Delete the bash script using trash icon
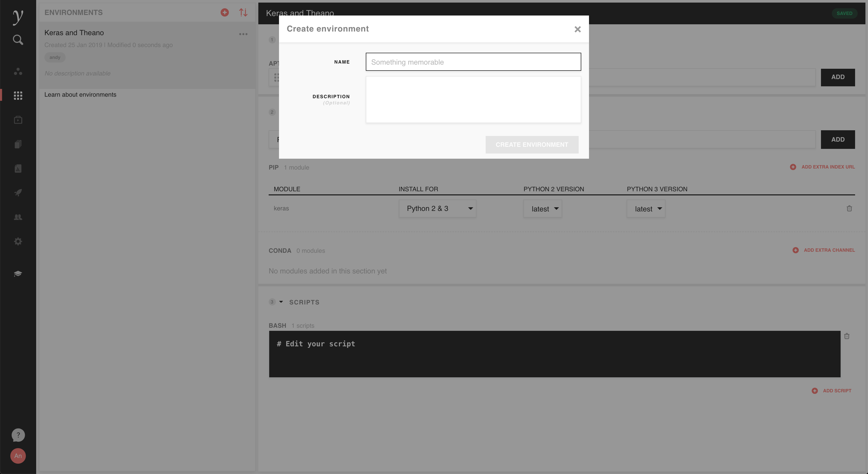Screen dimensions: 868x474 tap(847, 336)
